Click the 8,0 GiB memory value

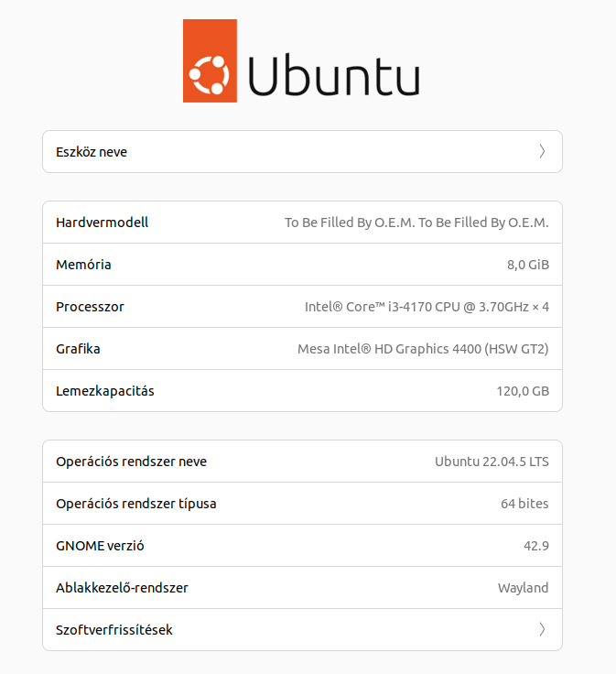[x=528, y=265]
